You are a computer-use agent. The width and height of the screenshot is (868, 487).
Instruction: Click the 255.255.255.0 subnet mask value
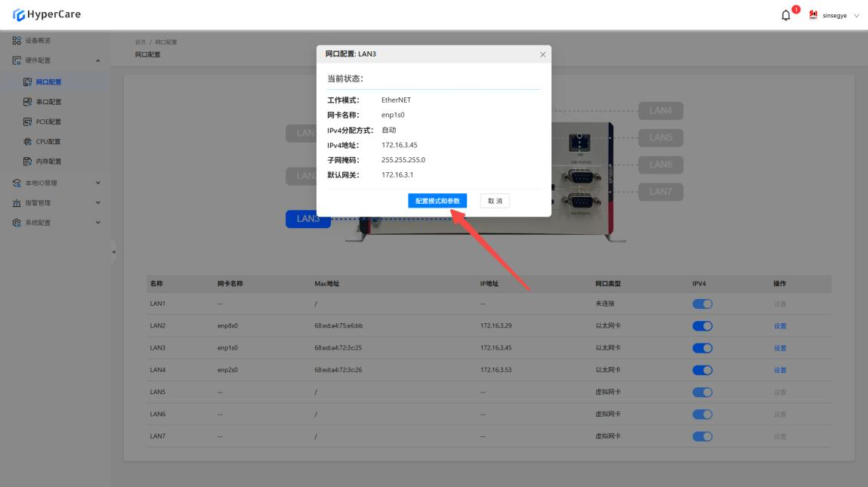click(403, 160)
